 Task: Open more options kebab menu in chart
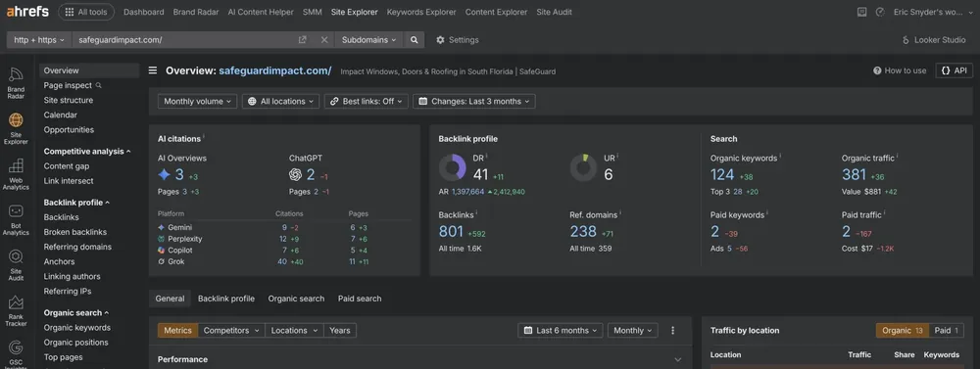click(x=673, y=330)
